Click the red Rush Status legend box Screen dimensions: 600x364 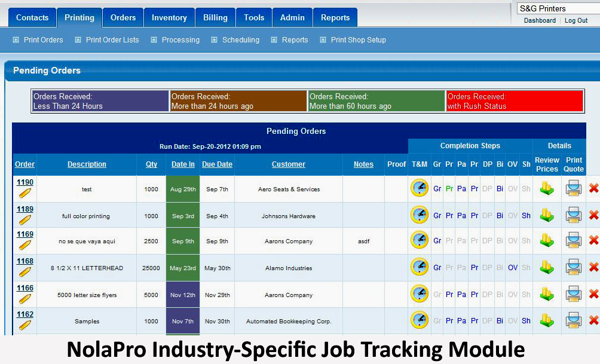pos(514,101)
